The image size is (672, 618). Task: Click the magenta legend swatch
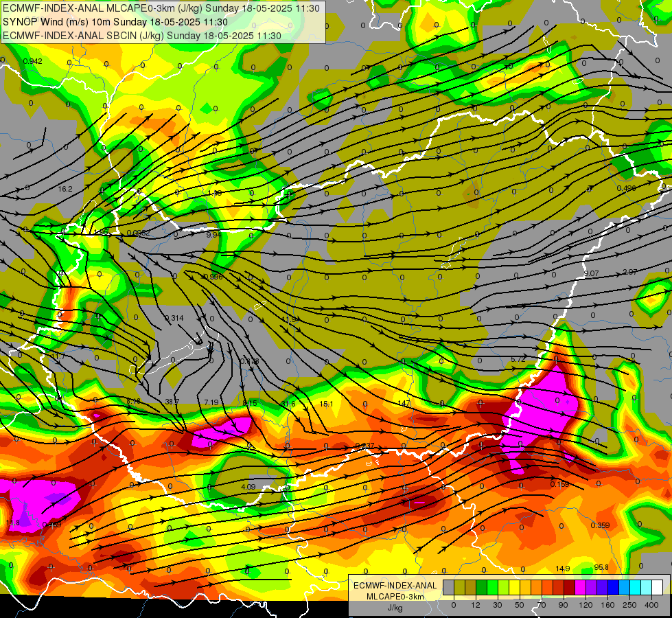tap(580, 588)
